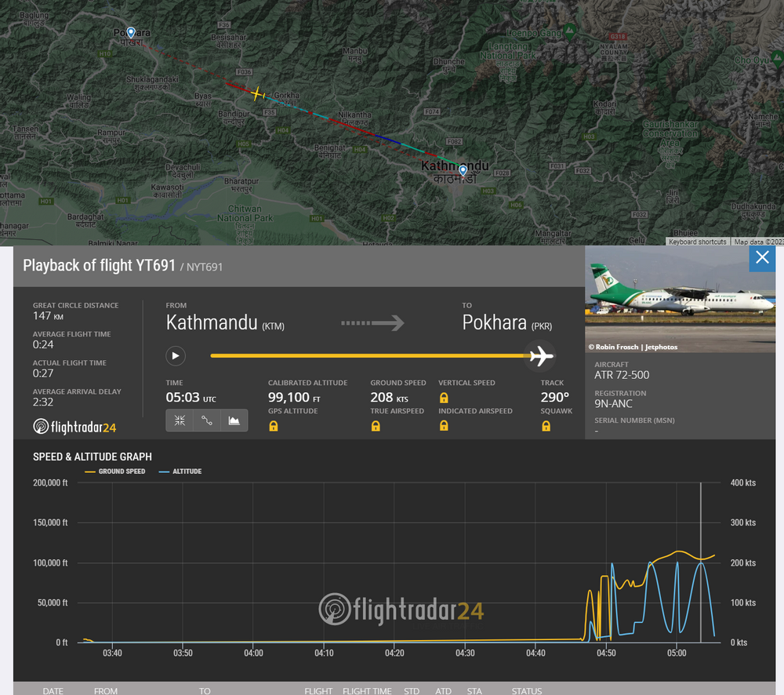Click the center-map collapse arrows icon
Screen dimensions: 784x695
(x=180, y=420)
